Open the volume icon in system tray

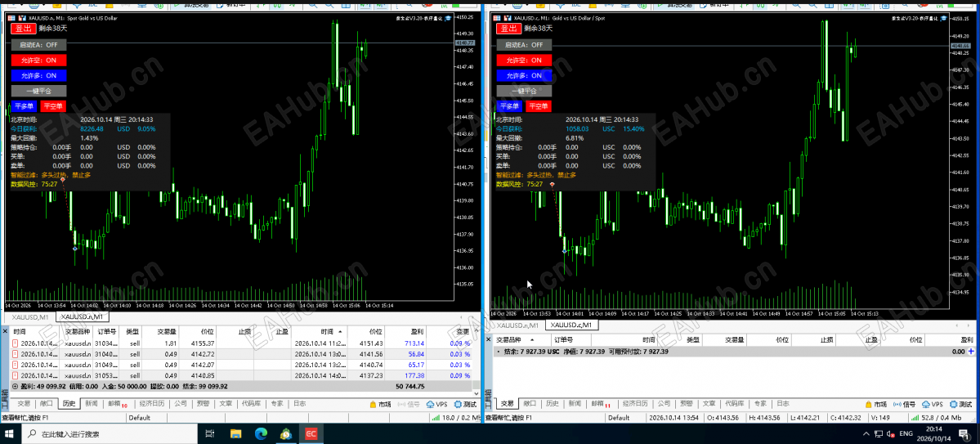point(889,433)
